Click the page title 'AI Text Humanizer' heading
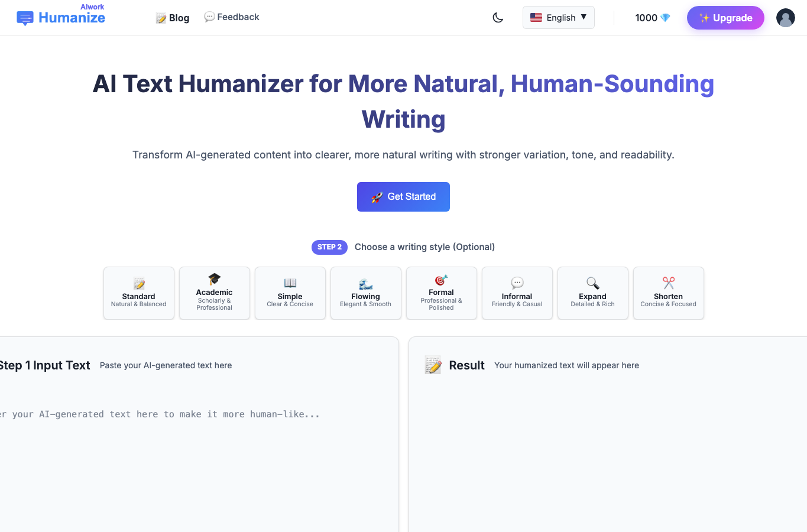Image resolution: width=807 pixels, height=532 pixels. [x=403, y=101]
